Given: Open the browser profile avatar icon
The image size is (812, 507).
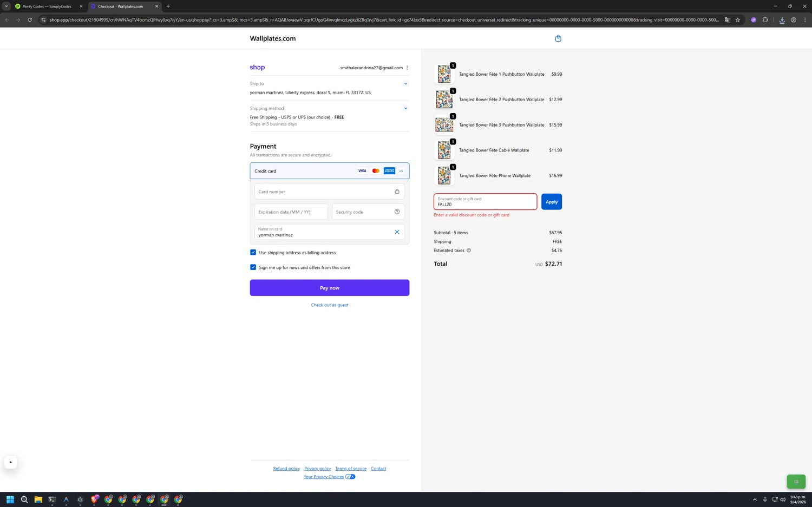Looking at the screenshot, I should coord(794,20).
